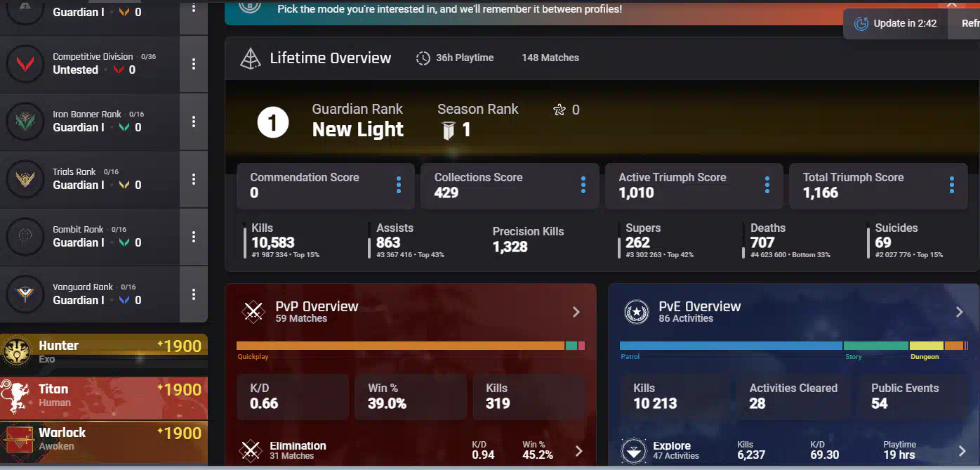This screenshot has width=980, height=470.
Task: Click the PvP crossed swords icon
Action: click(x=253, y=311)
